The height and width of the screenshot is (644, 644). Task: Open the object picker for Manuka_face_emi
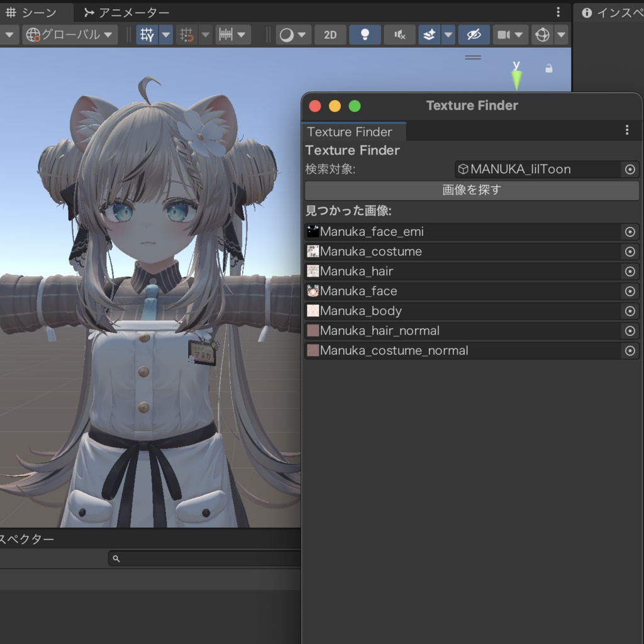click(630, 231)
